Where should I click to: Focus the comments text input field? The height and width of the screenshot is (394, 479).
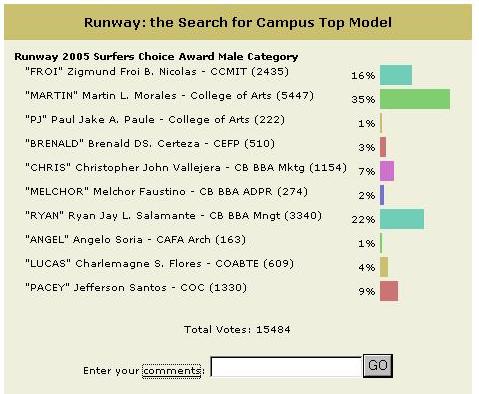[x=286, y=367]
